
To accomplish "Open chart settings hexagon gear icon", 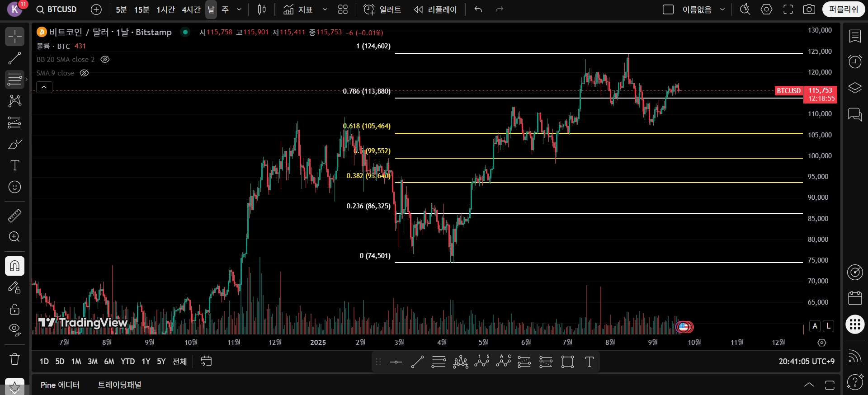I will 767,9.
